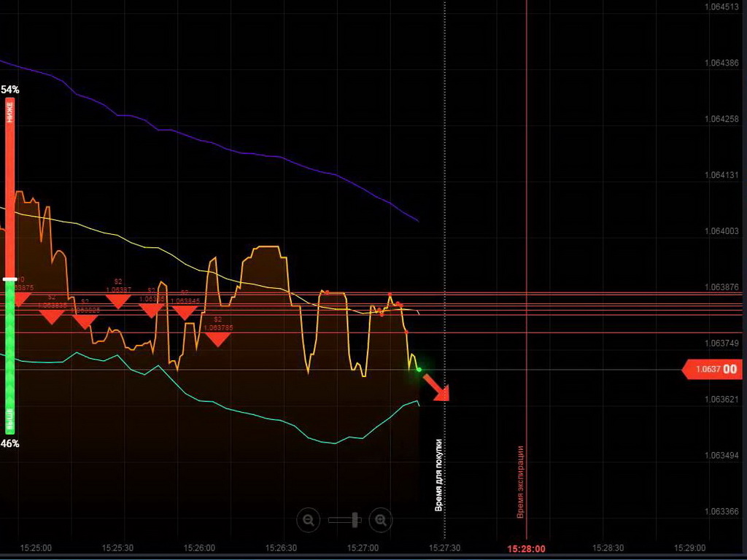The width and height of the screenshot is (747, 560).
Task: Click the white divider on sentiment bar
Action: (x=9, y=279)
